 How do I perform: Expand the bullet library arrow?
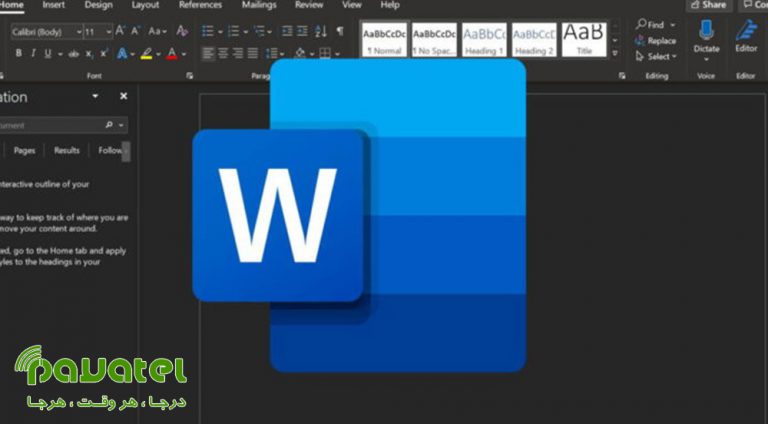point(220,32)
